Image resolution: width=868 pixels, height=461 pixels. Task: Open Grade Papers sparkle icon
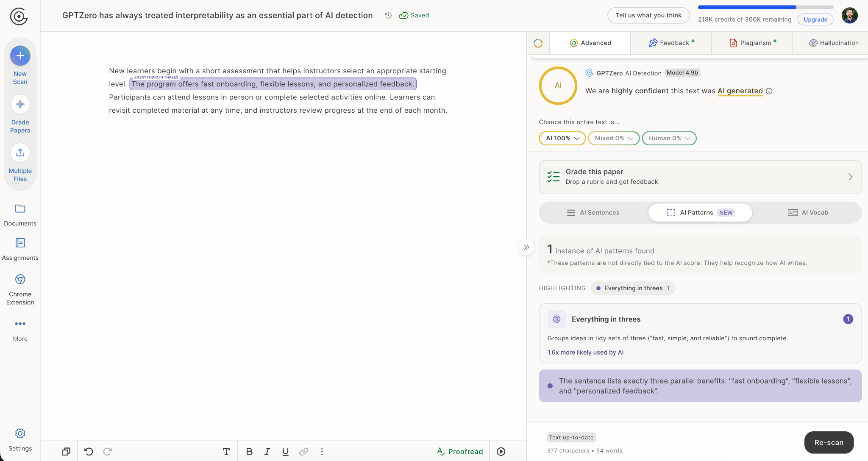(20, 104)
